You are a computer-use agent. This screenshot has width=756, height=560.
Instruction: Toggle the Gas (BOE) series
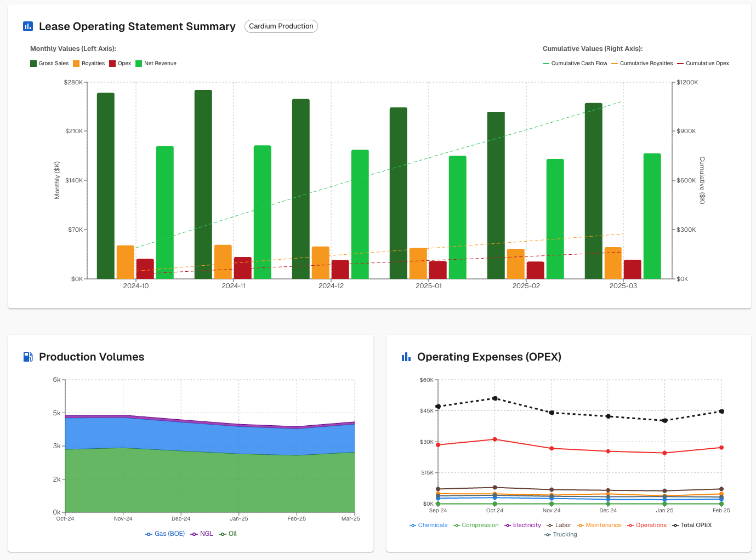pos(164,533)
